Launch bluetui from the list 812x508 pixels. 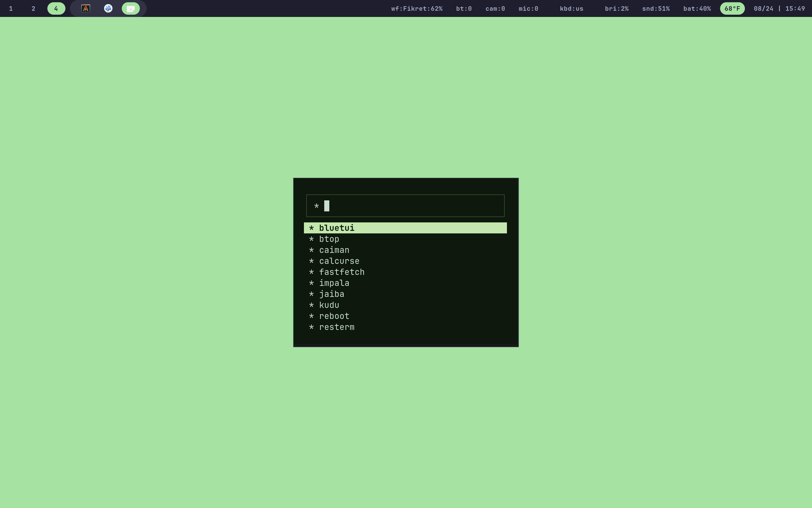pyautogui.click(x=405, y=228)
